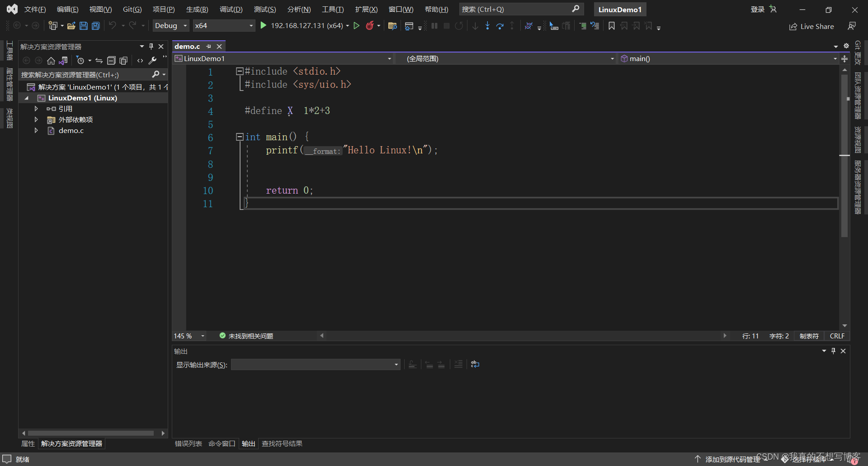
Task: Click the Save All toolbar icon
Action: [x=96, y=26]
